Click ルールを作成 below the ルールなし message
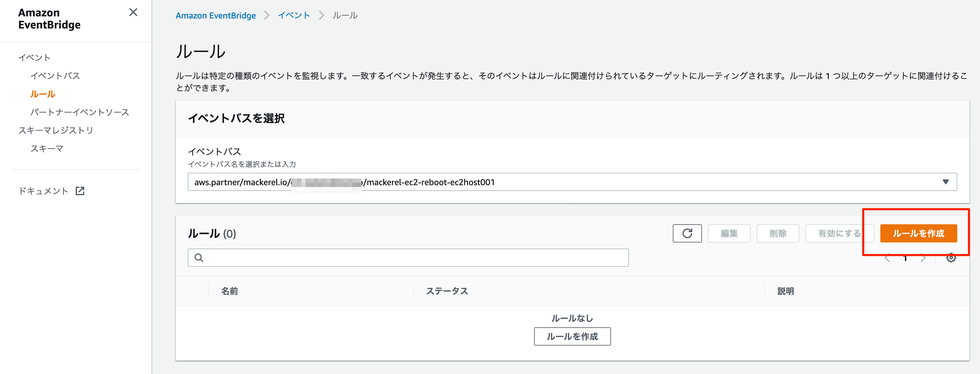The height and width of the screenshot is (374, 980). (x=572, y=336)
